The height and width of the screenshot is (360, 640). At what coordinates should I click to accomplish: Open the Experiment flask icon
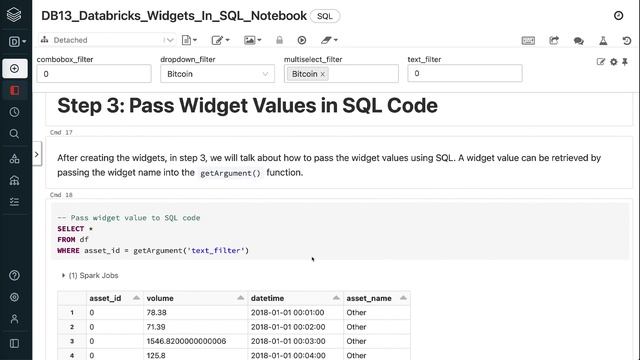(603, 40)
